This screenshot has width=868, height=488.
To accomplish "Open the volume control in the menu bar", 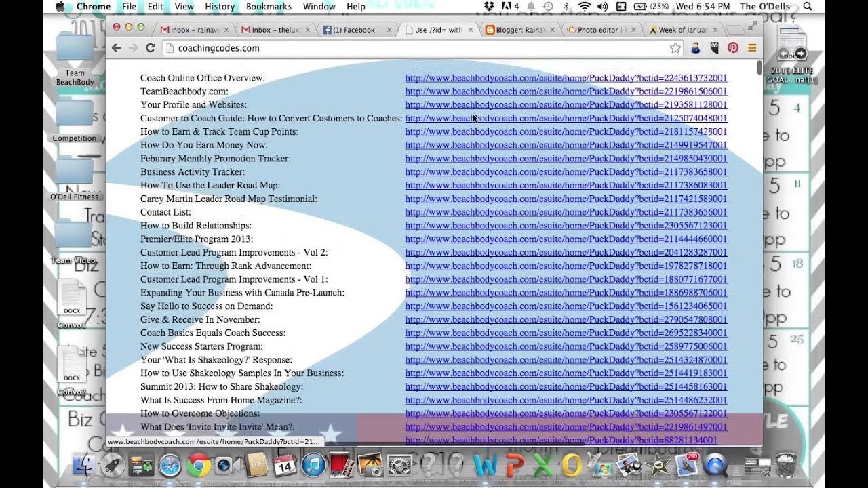I will point(603,7).
